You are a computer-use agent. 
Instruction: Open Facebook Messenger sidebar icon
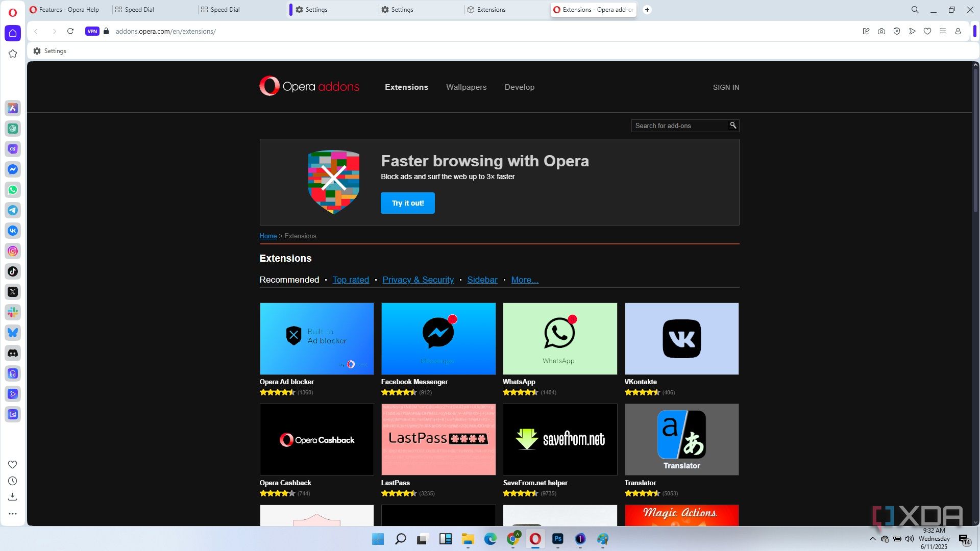[13, 169]
